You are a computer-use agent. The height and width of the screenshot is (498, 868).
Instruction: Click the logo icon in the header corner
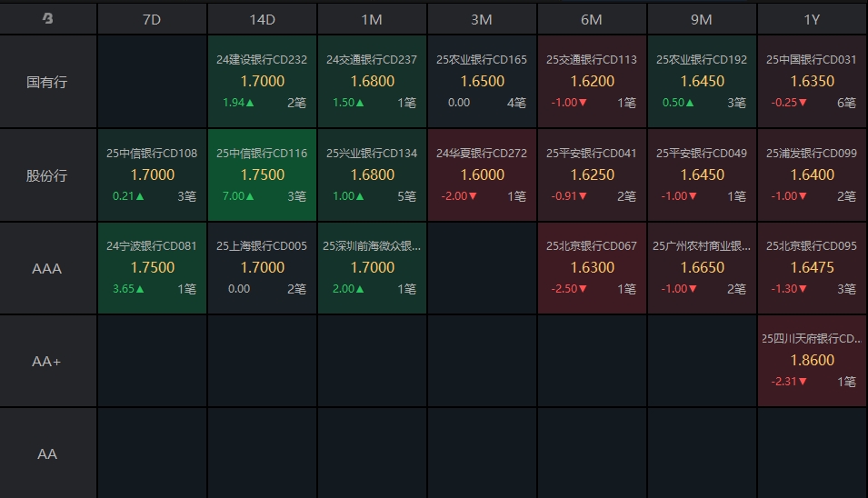coord(47,19)
